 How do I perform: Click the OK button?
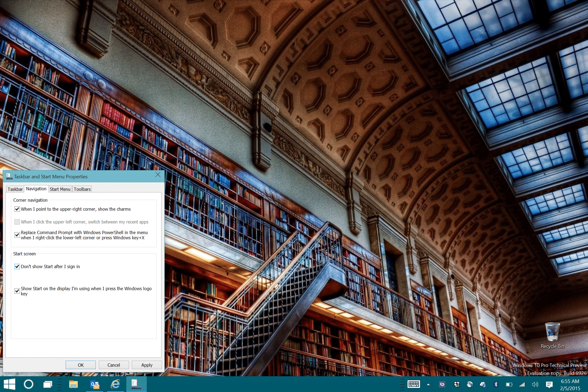coord(81,365)
